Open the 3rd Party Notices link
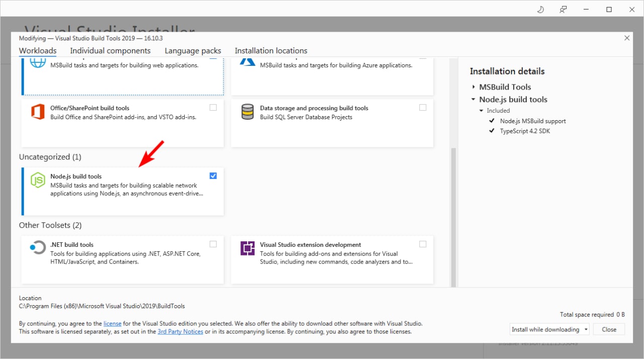644x359 pixels. 180,331
